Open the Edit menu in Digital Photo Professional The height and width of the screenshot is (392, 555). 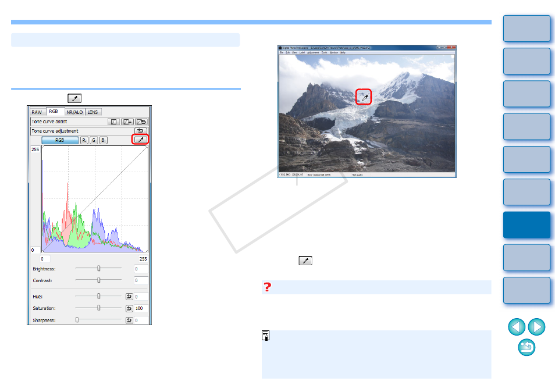pos(288,52)
